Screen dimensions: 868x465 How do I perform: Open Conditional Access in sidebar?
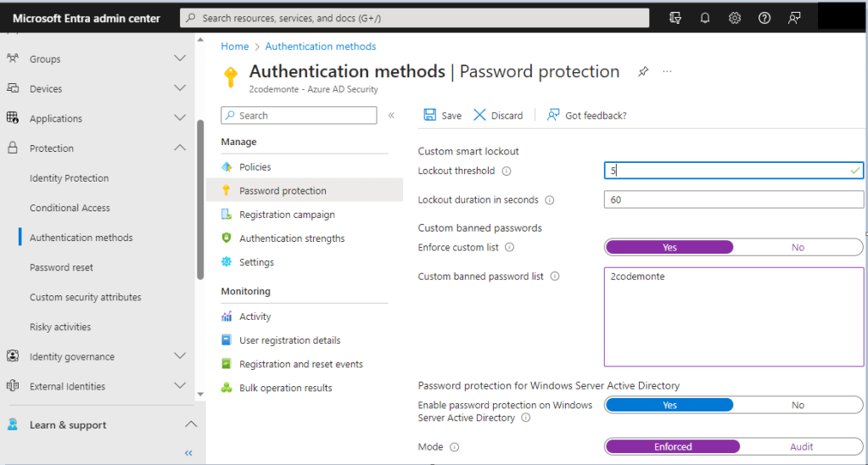pos(70,208)
